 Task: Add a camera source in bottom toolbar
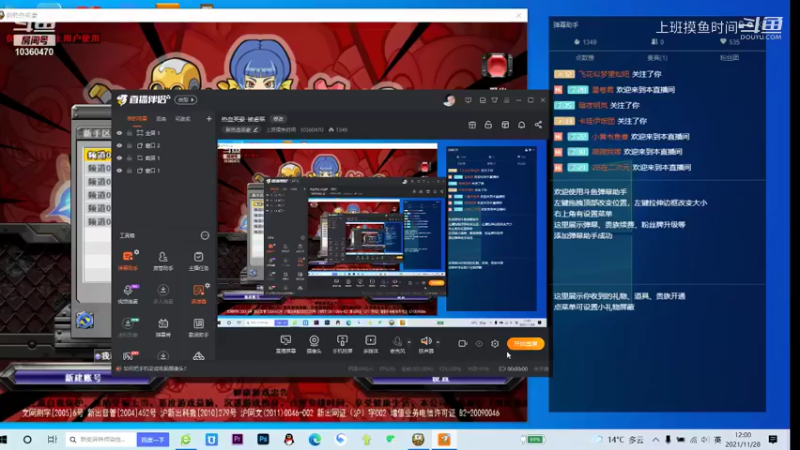314,344
